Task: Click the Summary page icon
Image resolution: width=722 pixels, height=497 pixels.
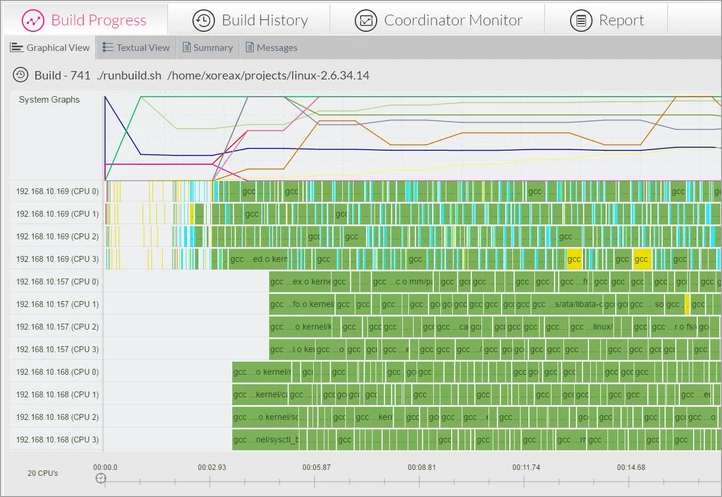Action: pos(186,47)
